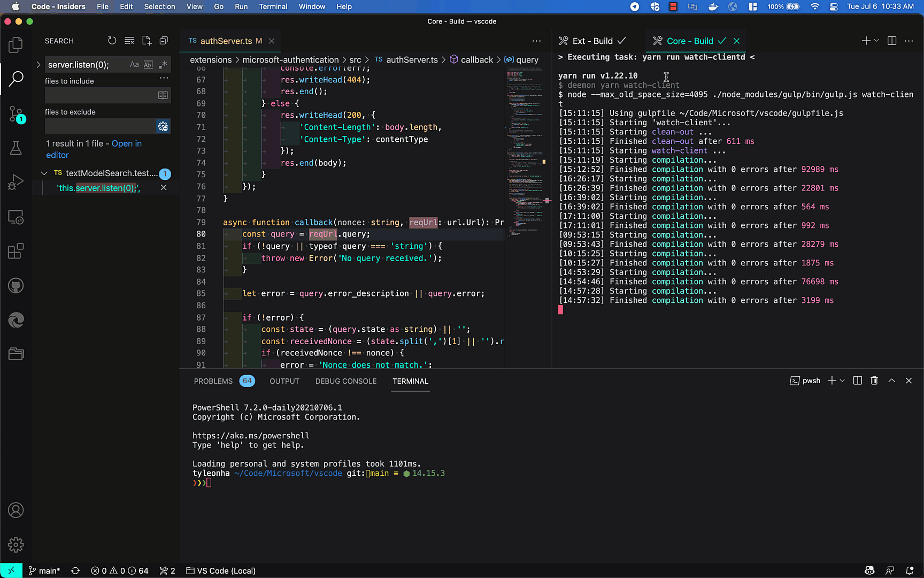924x578 pixels.
Task: Expand the replace field toggle chevron
Action: (38, 65)
